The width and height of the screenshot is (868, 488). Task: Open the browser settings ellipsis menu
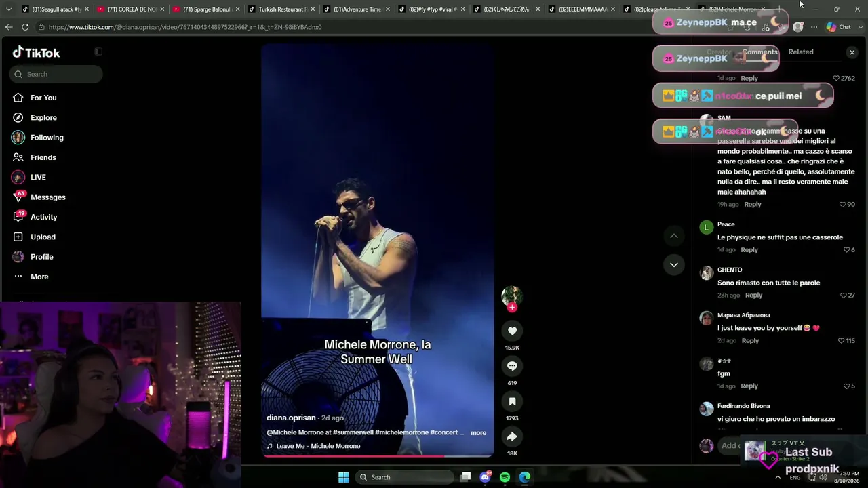814,27
